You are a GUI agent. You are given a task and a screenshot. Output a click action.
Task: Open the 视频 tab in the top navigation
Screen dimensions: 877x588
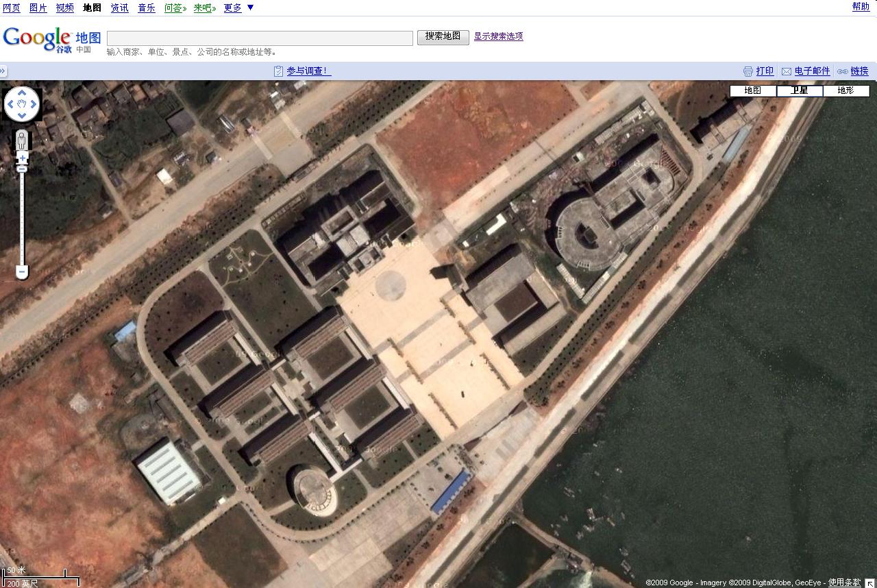pos(64,8)
